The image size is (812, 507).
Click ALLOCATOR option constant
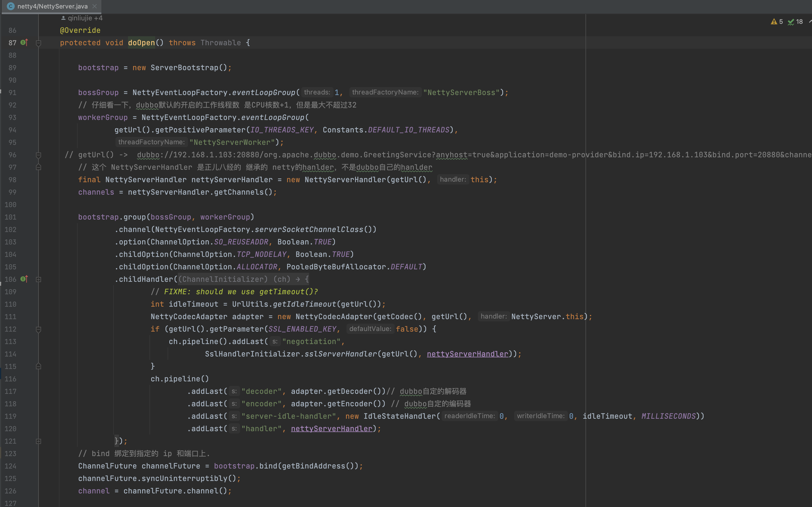point(257,267)
